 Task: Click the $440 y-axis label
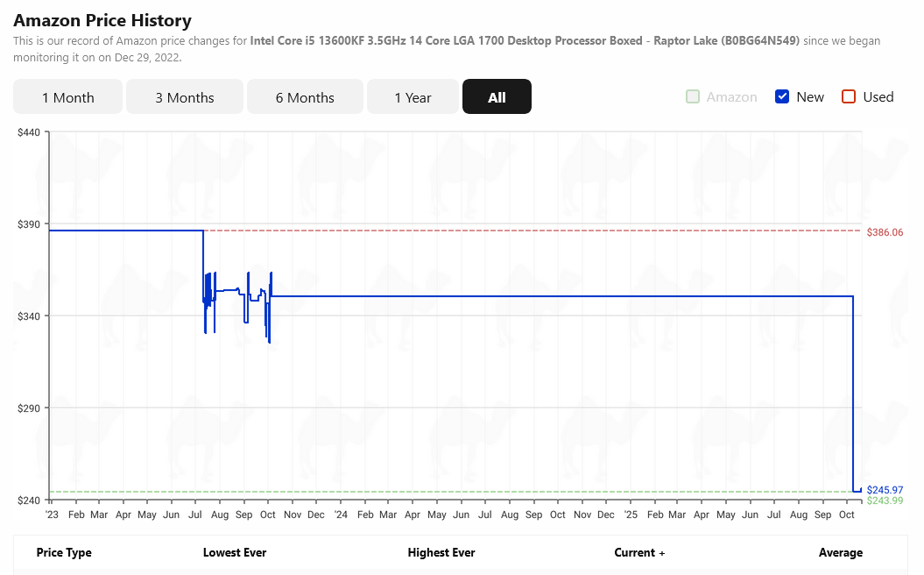29,132
